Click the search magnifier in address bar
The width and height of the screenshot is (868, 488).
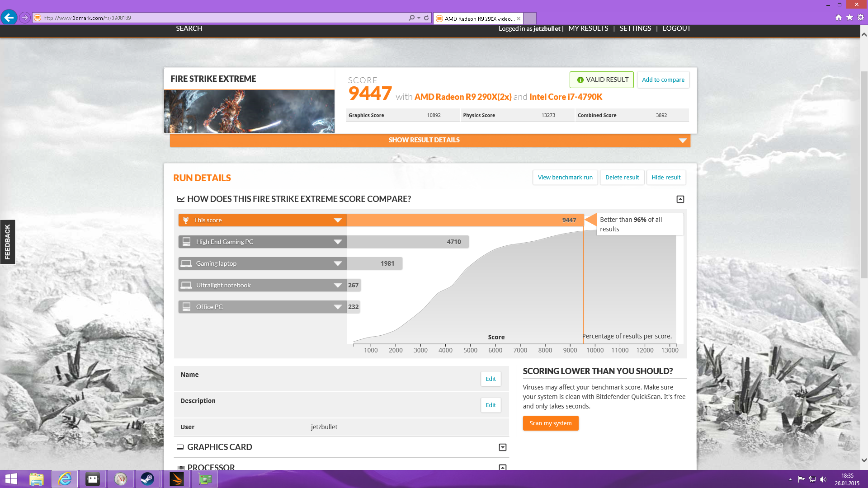tap(411, 18)
